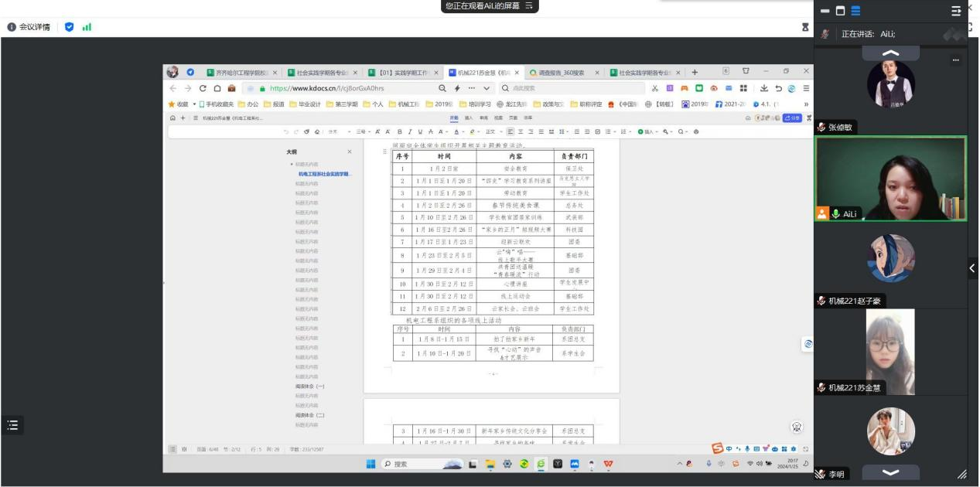
Task: Open a new browser tab with plus icon
Action: [694, 73]
